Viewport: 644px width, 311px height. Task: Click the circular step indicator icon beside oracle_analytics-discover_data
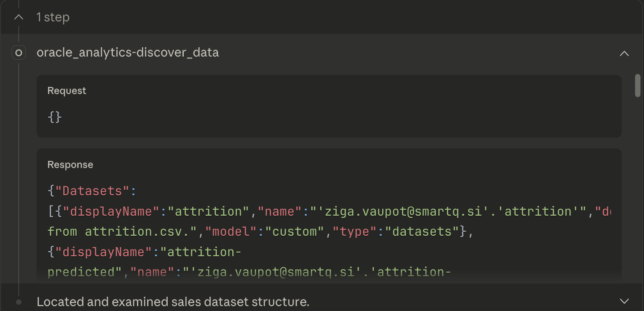click(18, 53)
